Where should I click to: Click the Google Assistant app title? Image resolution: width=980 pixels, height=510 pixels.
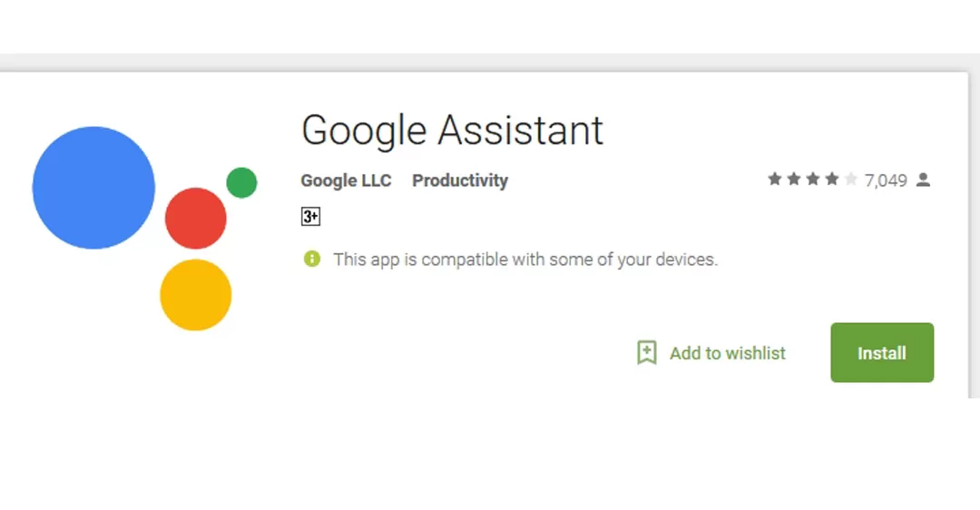452,131
